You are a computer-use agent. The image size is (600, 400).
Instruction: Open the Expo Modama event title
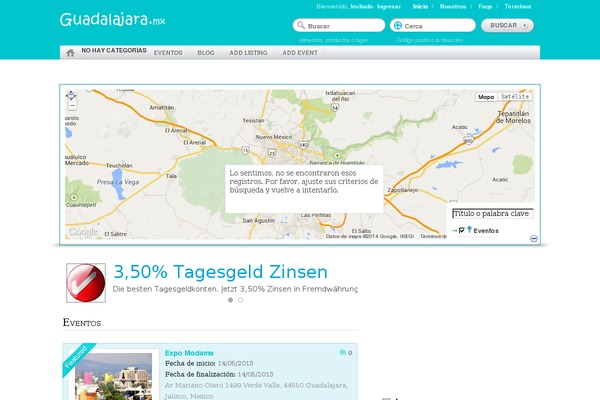pos(189,353)
